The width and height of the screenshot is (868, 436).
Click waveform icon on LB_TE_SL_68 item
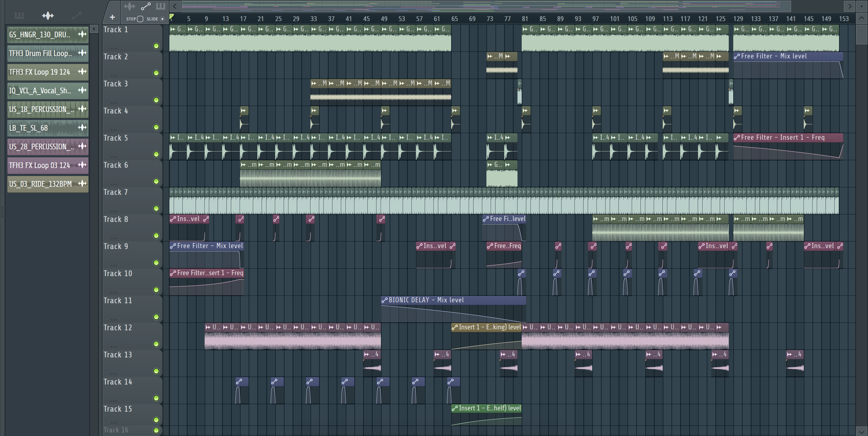pyautogui.click(x=82, y=128)
